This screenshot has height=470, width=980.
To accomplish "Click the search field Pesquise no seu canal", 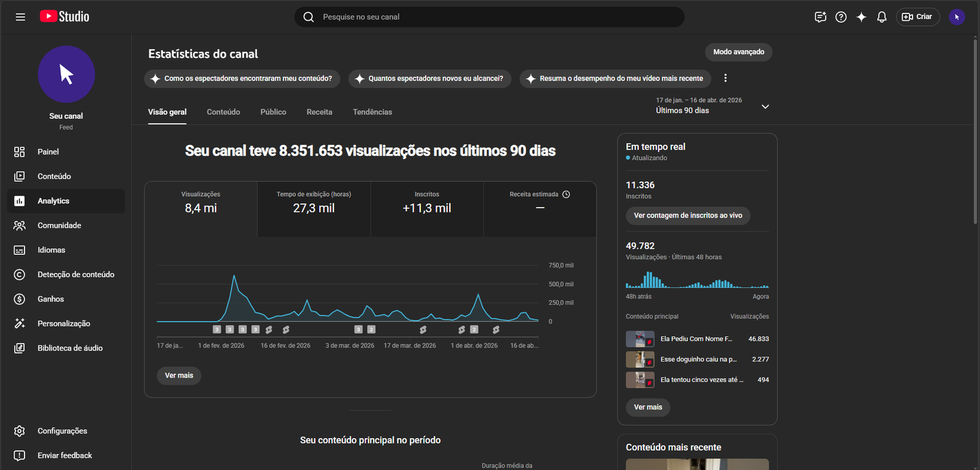I will (489, 17).
